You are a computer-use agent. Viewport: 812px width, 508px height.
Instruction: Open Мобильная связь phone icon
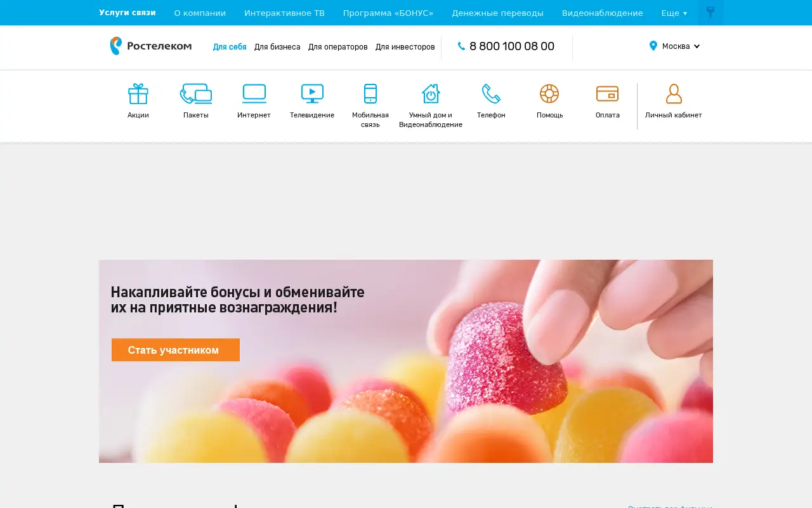[370, 94]
